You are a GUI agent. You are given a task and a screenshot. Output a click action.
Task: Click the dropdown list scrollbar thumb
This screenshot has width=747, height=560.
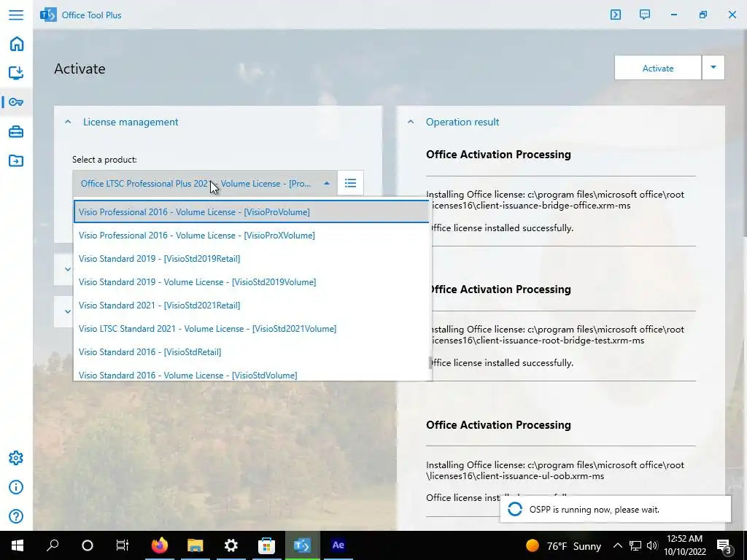point(430,363)
